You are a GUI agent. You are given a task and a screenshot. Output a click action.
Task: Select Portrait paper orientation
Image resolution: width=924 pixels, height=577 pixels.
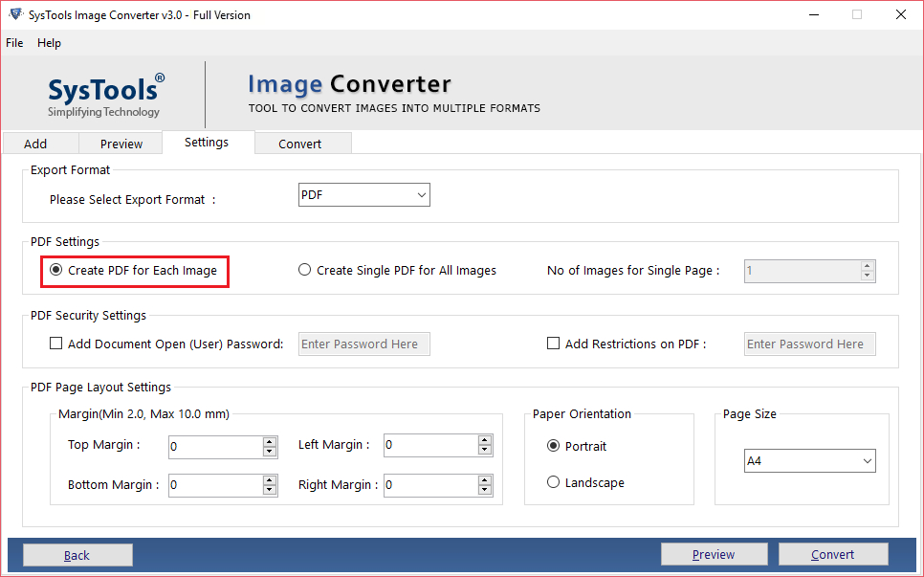pos(553,446)
